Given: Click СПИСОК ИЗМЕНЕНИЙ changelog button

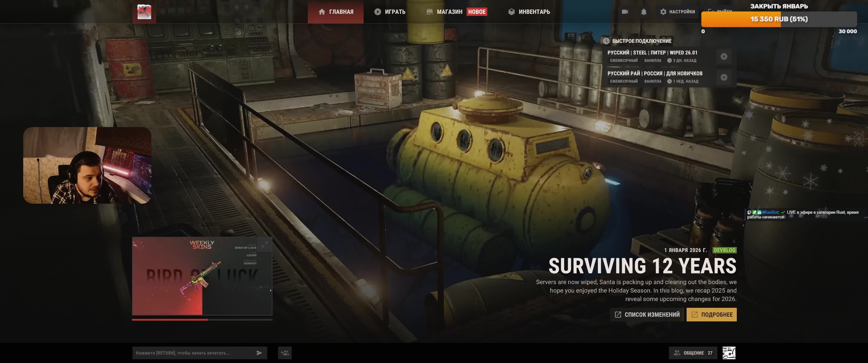Looking at the screenshot, I should [647, 315].
